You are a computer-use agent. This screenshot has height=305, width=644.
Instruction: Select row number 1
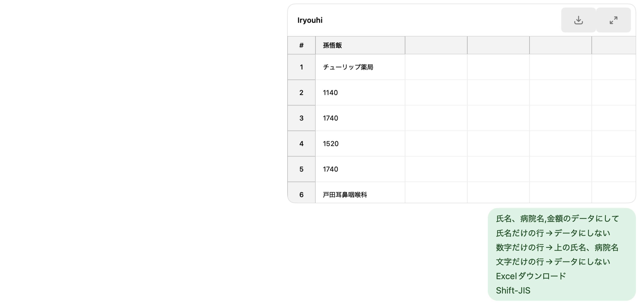(301, 67)
